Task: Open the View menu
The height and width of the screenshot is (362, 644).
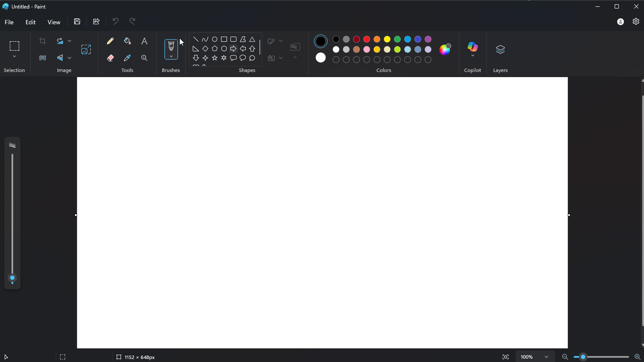Action: tap(54, 22)
